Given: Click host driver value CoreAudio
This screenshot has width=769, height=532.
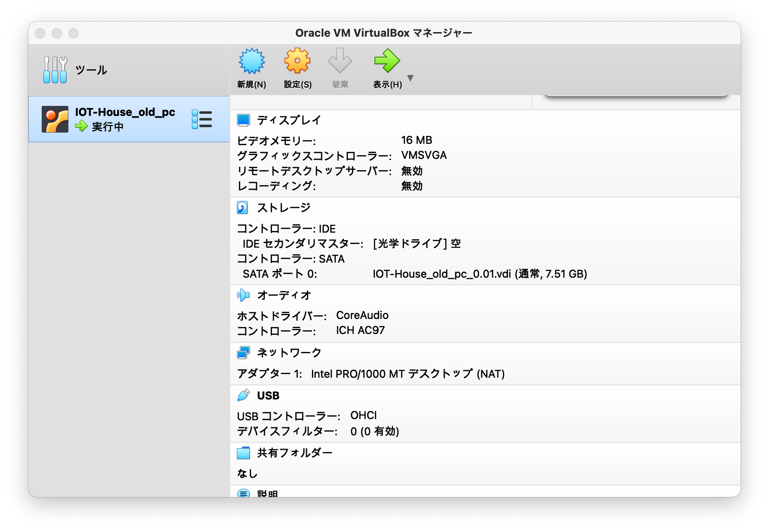Looking at the screenshot, I should (362, 315).
